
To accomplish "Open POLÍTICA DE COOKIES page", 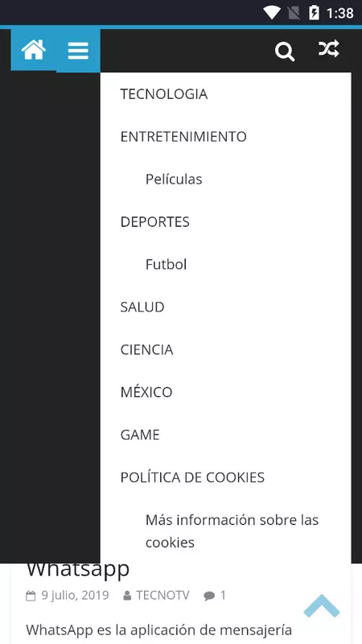I will click(192, 477).
